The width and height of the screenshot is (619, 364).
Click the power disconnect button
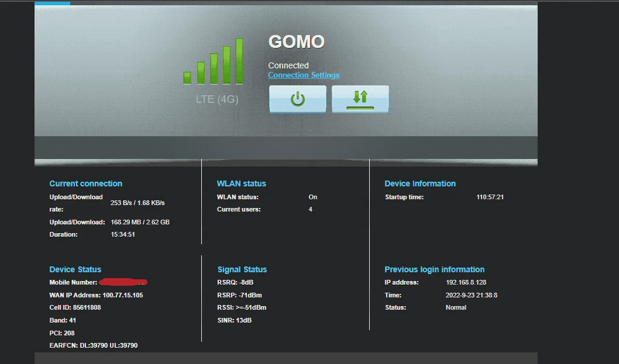pos(298,99)
